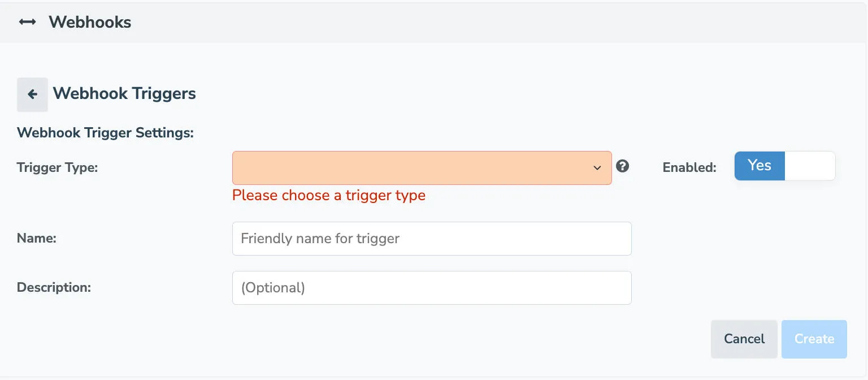Click the Webhook Triggers heading
This screenshot has width=868, height=380.
point(124,93)
